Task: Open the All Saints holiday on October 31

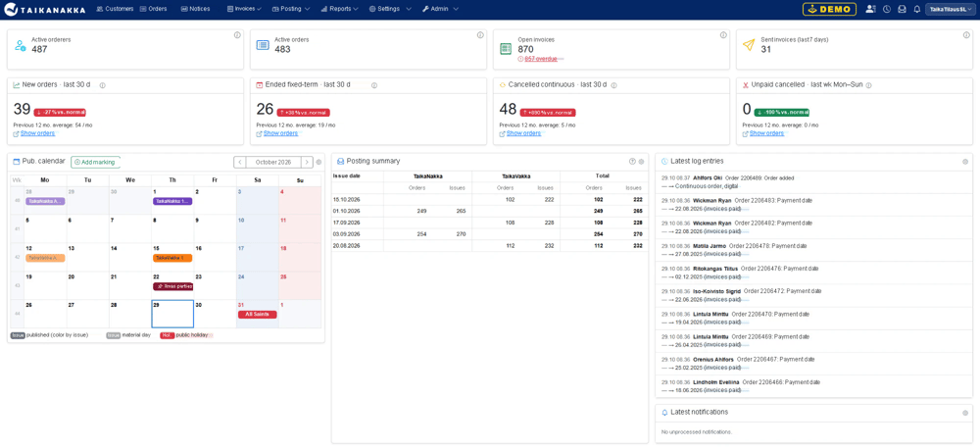Action: click(258, 315)
